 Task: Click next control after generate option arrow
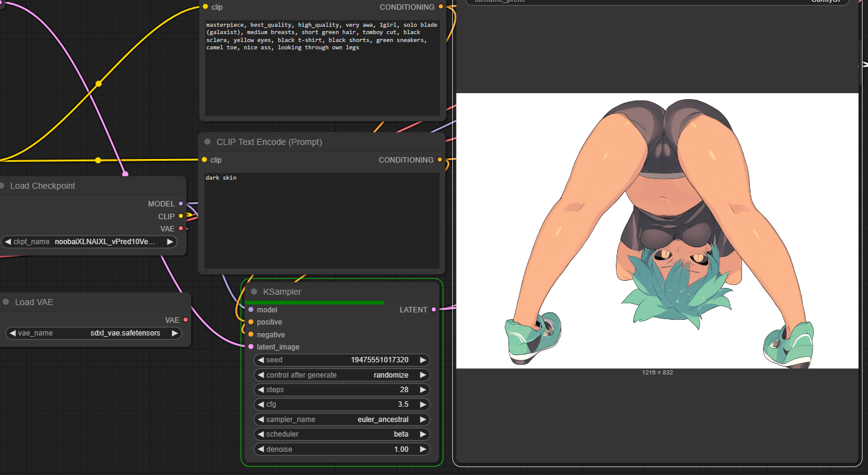click(423, 375)
